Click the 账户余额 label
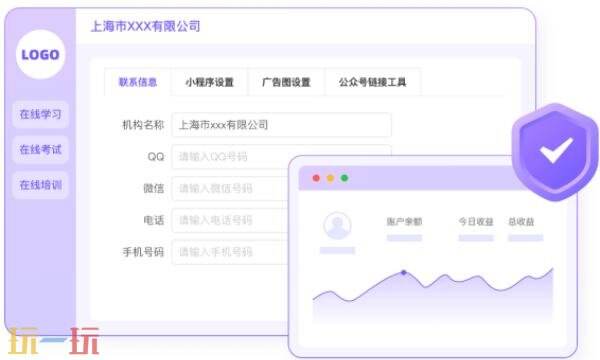Image resolution: width=600 pixels, height=360 pixels. coord(404,222)
